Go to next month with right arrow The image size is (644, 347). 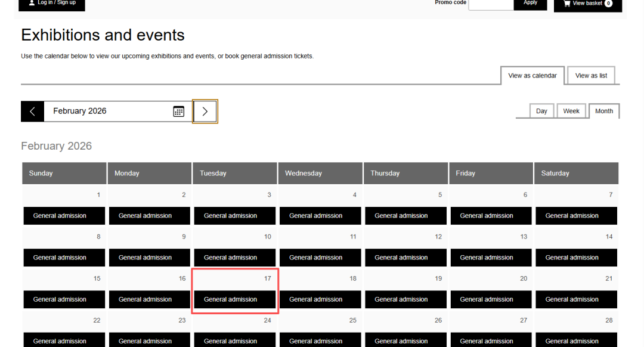[x=205, y=111]
